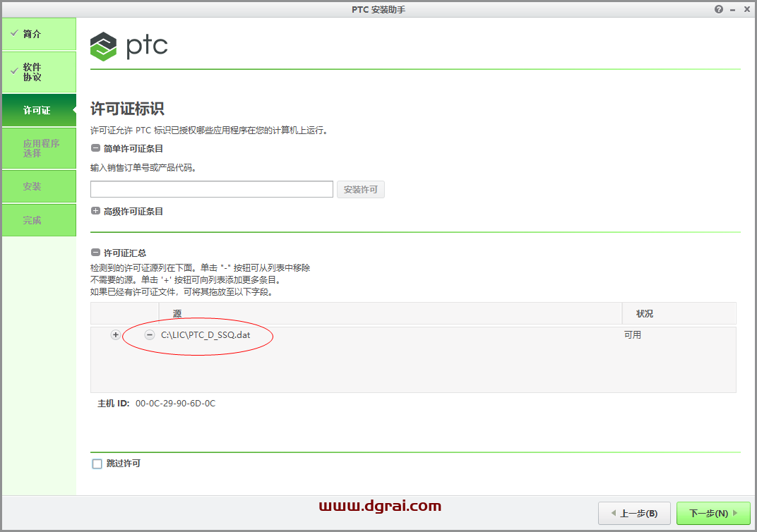The image size is (757, 532).
Task: Add a license source with plus icon
Action: click(x=115, y=334)
